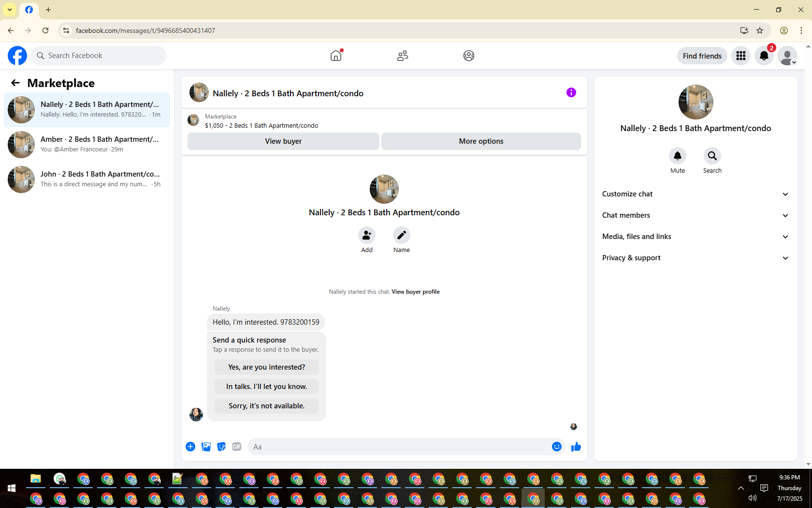Click the browser address bar URL
The width and height of the screenshot is (812, 508).
coord(145,30)
